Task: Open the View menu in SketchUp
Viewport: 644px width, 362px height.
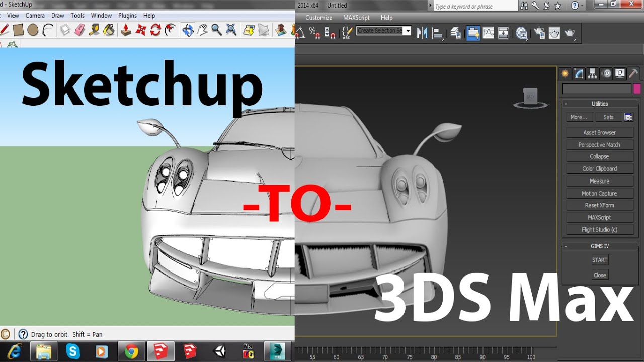Action: pos(13,15)
